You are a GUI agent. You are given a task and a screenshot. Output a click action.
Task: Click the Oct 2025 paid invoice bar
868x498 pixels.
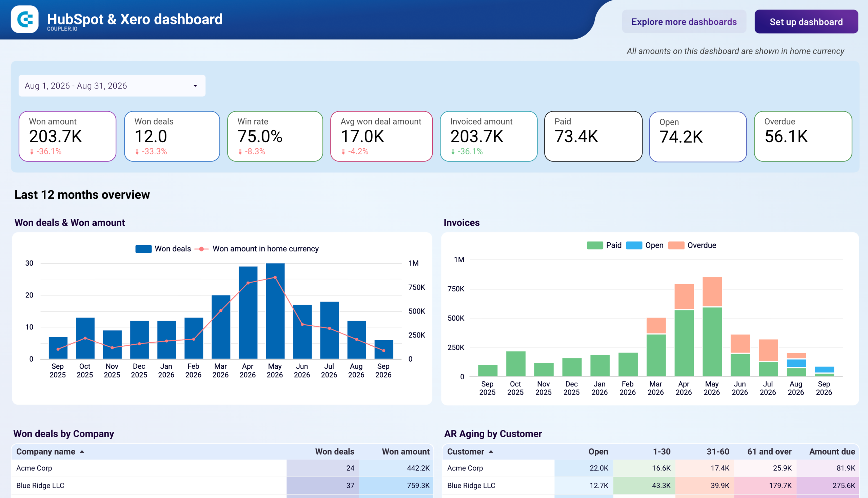click(516, 364)
